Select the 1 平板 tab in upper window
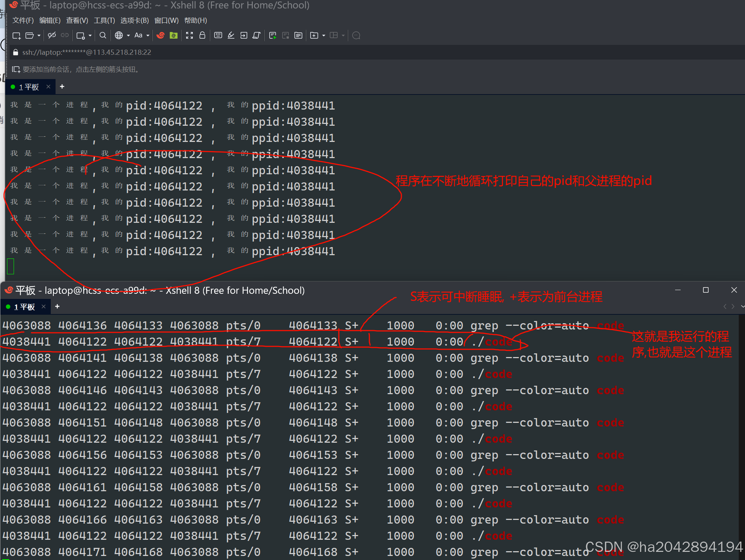745x560 pixels. click(x=29, y=87)
